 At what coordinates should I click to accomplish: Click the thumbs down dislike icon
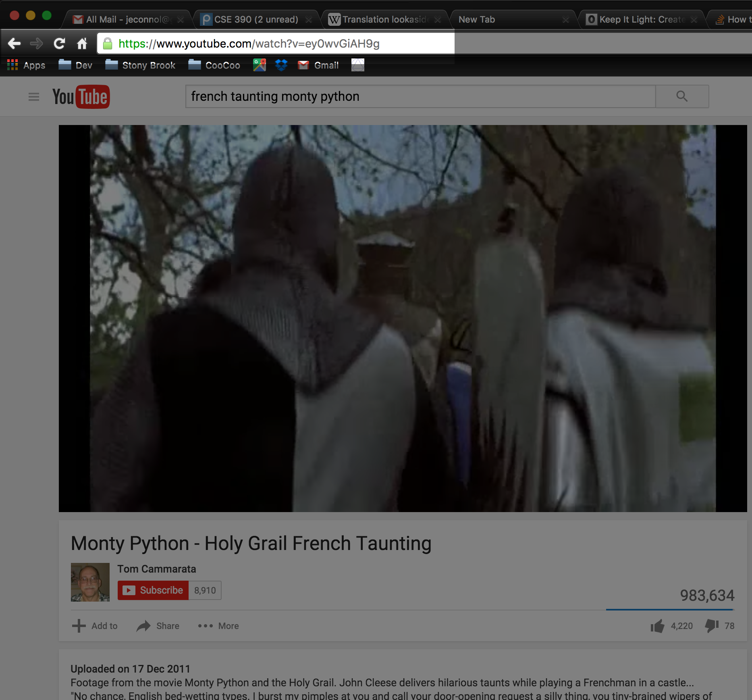click(x=712, y=626)
